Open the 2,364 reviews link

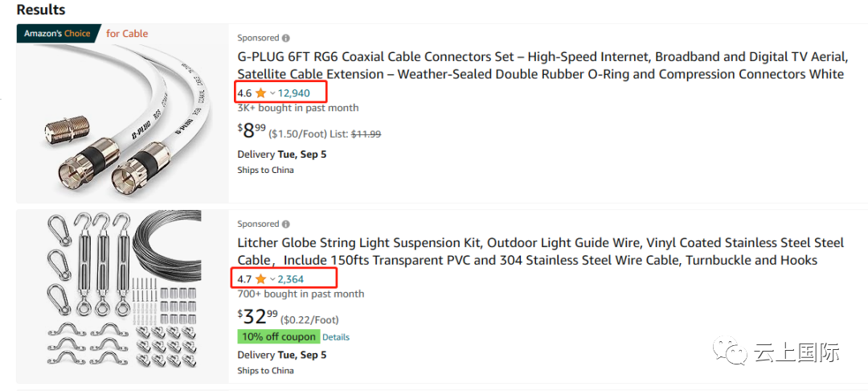point(291,279)
